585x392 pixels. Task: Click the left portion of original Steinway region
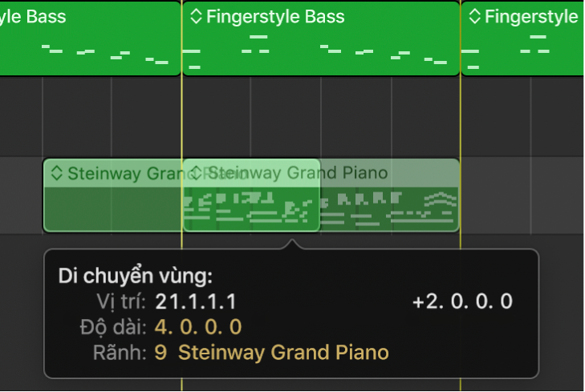(x=112, y=208)
